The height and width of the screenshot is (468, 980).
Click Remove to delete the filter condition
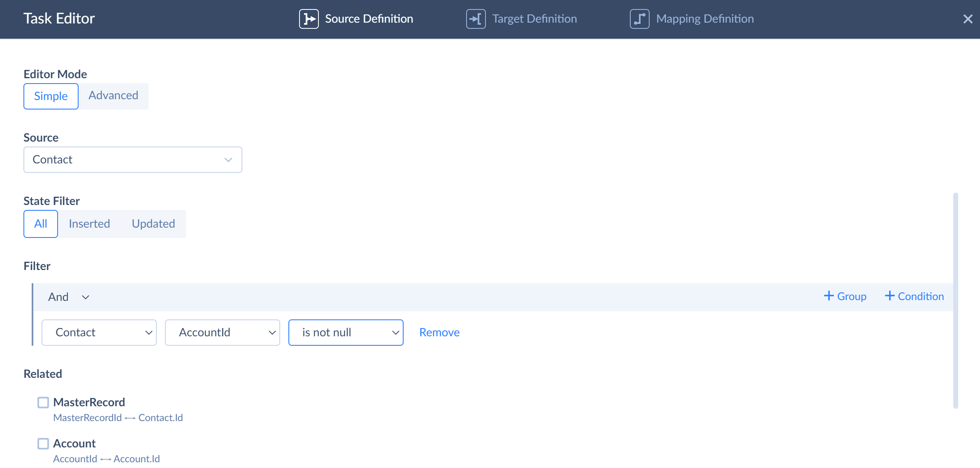439,332
